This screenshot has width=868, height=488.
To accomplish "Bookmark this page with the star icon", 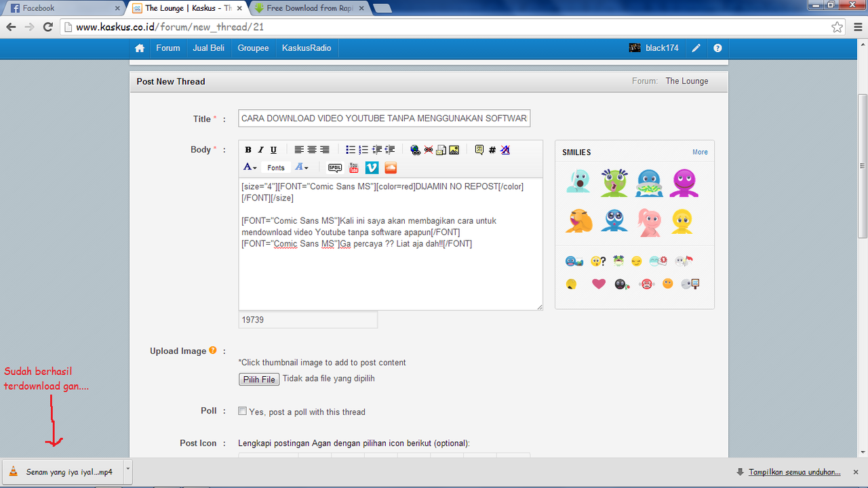I will [x=837, y=27].
